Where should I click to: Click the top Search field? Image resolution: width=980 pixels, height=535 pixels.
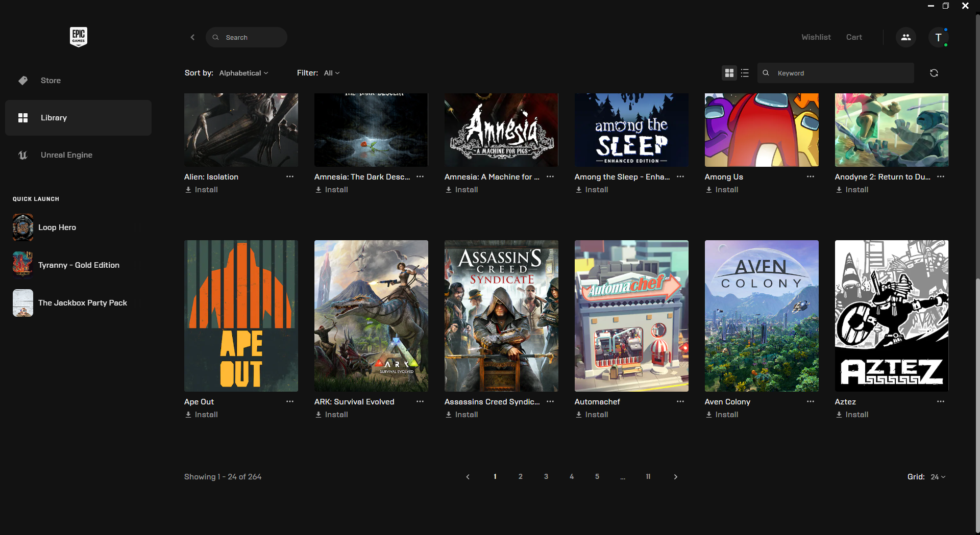(247, 37)
